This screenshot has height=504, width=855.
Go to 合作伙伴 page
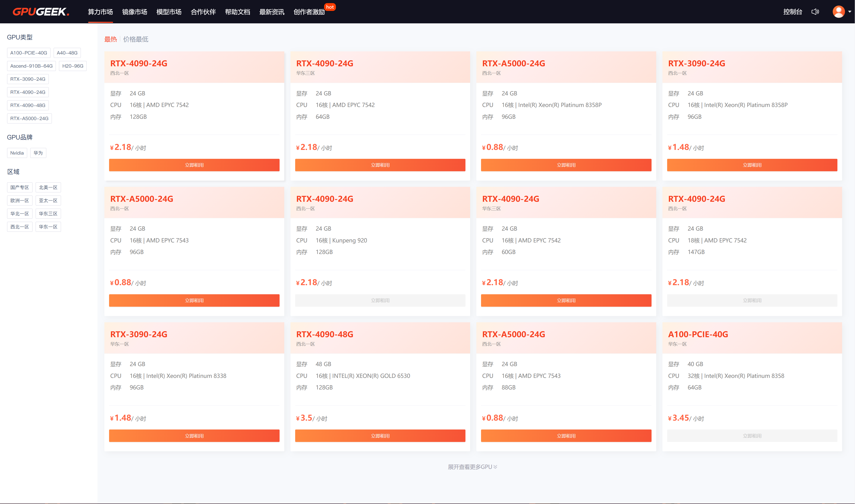pyautogui.click(x=203, y=12)
